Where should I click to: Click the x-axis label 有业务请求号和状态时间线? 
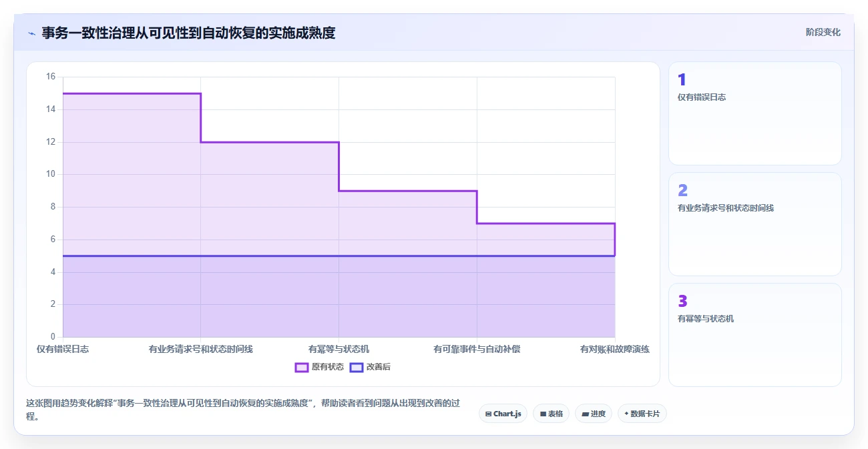point(201,349)
